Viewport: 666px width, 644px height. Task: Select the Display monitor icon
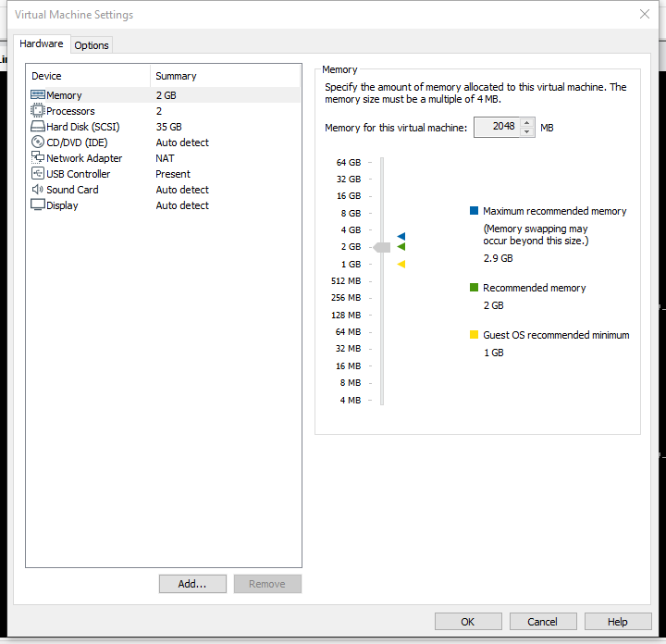pyautogui.click(x=38, y=205)
